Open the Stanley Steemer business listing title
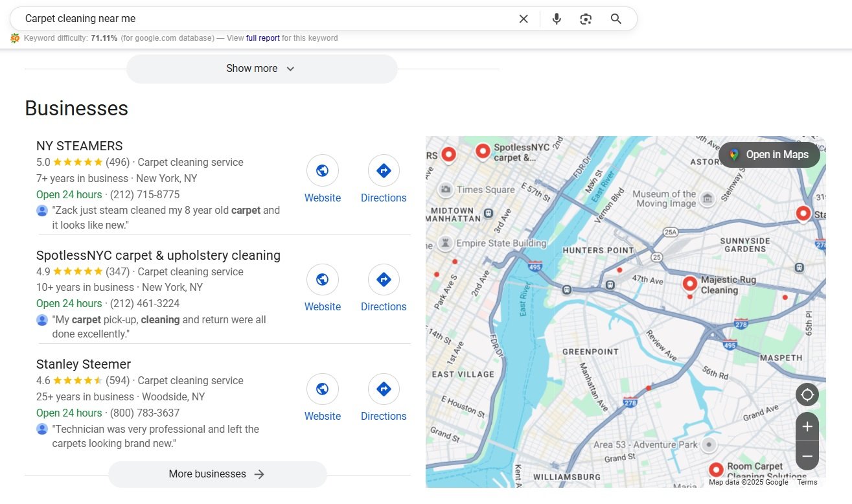The height and width of the screenshot is (504, 852). coord(84,364)
